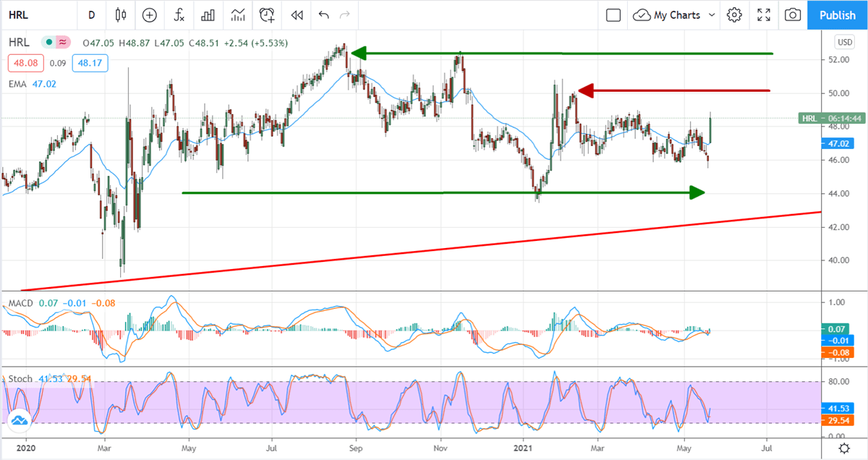Toggle the market status indicator pill beside HRL
This screenshot has height=460, width=868.
click(x=56, y=43)
